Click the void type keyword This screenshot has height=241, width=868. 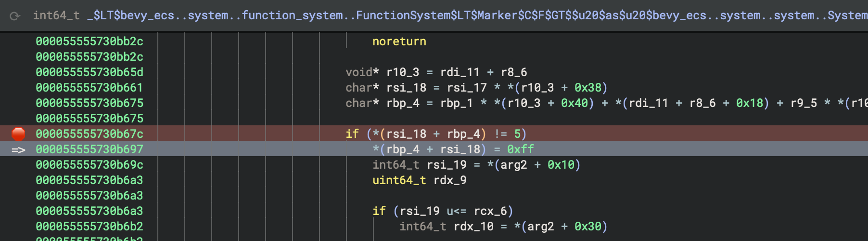click(x=359, y=72)
